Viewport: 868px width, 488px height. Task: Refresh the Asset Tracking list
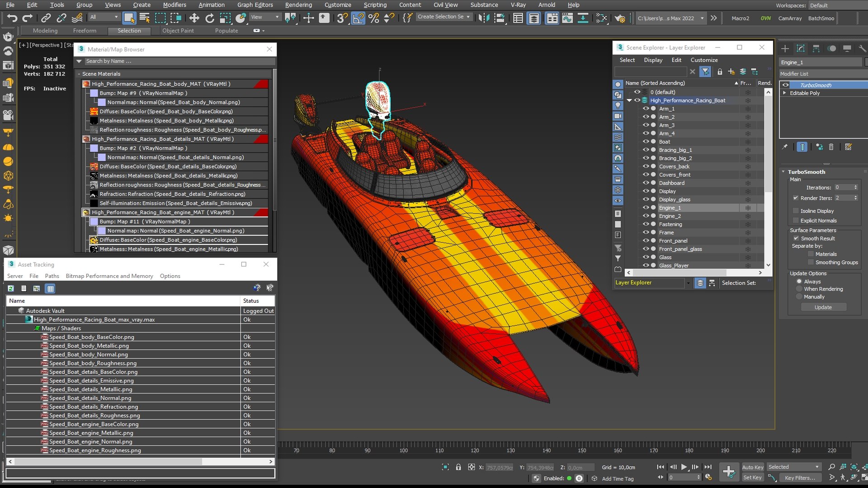click(x=11, y=288)
